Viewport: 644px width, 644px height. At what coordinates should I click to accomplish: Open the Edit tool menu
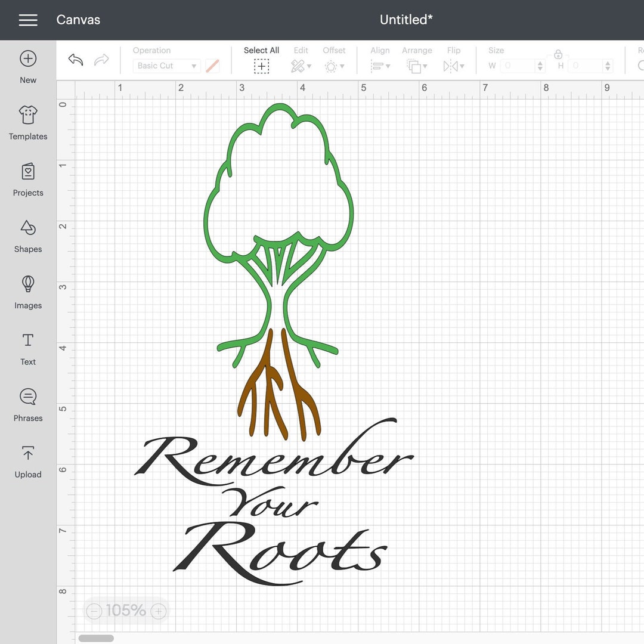[301, 66]
